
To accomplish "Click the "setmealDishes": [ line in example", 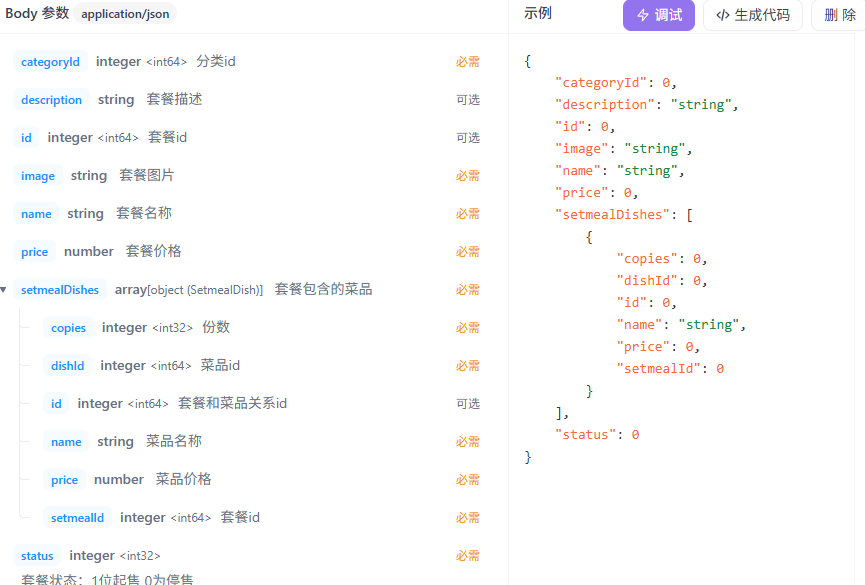I will coord(624,215).
